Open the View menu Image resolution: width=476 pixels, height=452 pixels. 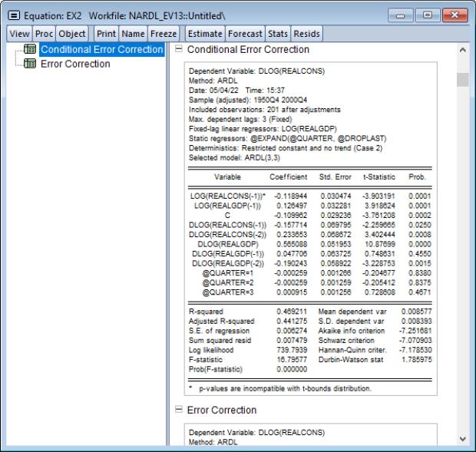click(17, 34)
